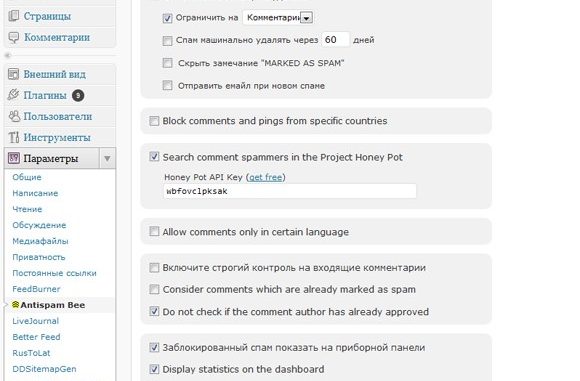This screenshot has height=381, width=580.
Task: Collapse the Параметры menu arrow
Action: tap(107, 158)
